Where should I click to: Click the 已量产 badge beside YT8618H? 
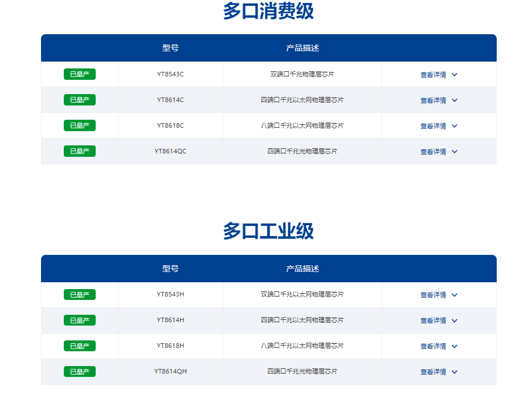tap(80, 346)
